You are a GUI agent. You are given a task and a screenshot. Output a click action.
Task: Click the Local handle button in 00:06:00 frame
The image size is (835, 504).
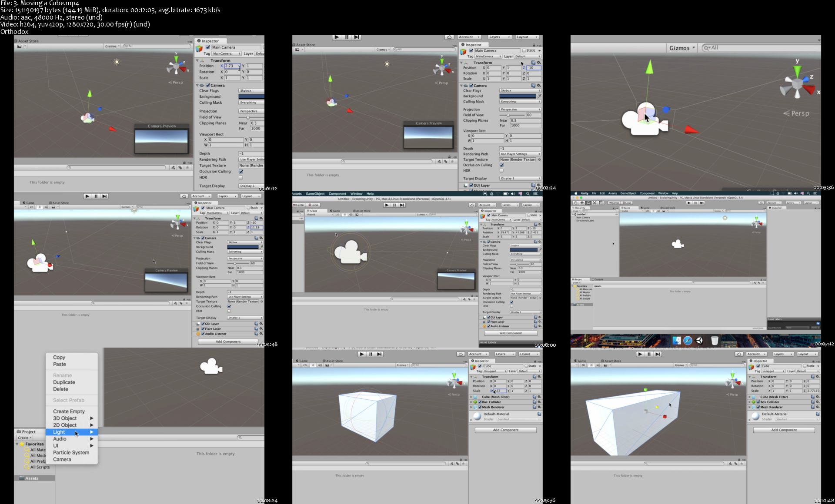pyautogui.click(x=314, y=205)
